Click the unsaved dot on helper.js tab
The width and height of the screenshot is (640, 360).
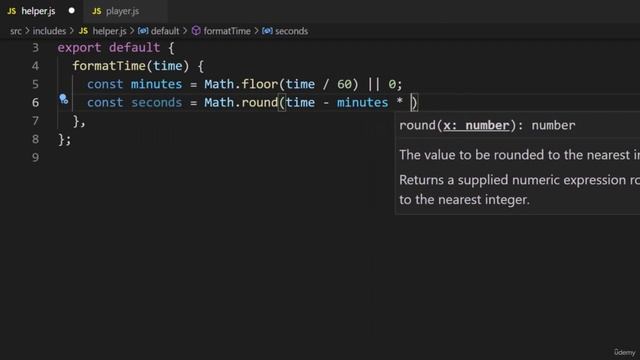[x=72, y=11]
